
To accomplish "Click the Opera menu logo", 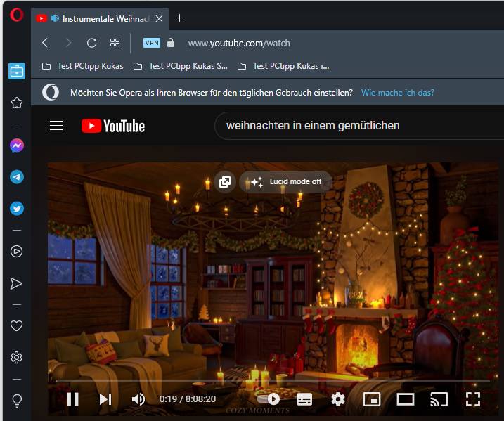I will point(17,15).
